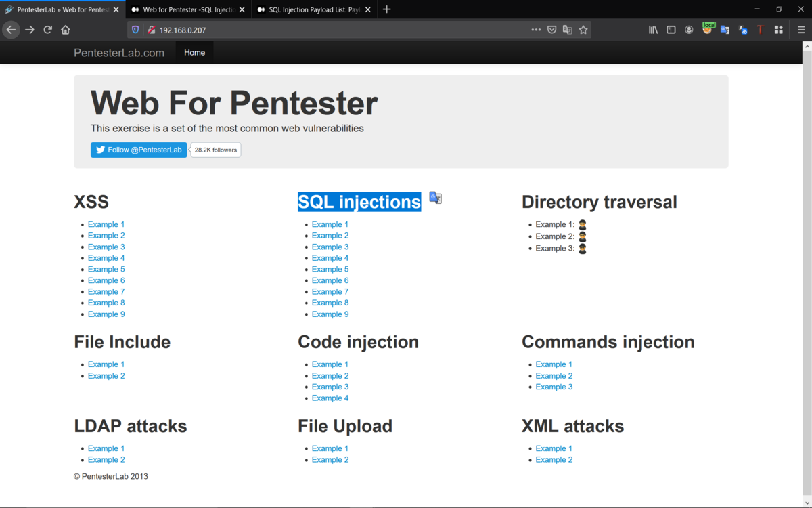Click the © PentesterLab 2013 footer text

(111, 476)
